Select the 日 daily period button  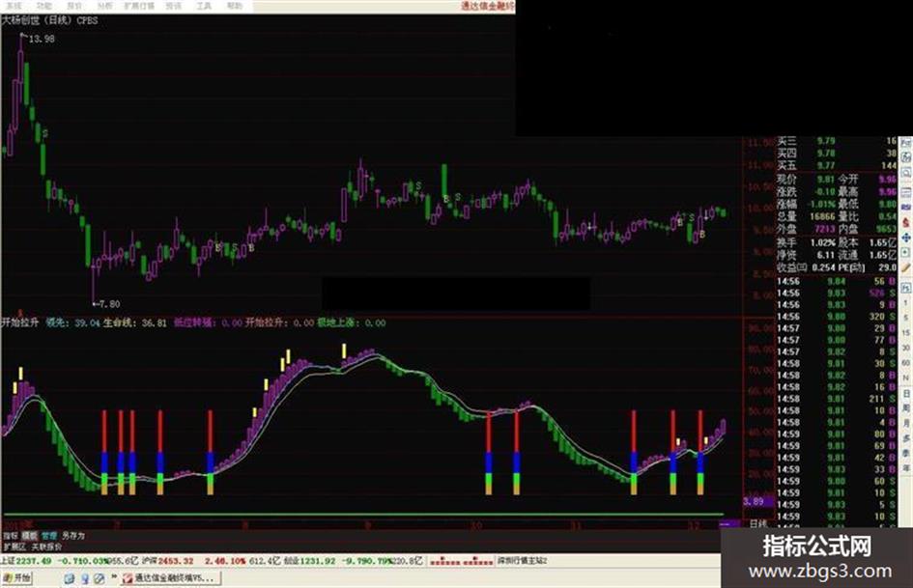click(906, 394)
